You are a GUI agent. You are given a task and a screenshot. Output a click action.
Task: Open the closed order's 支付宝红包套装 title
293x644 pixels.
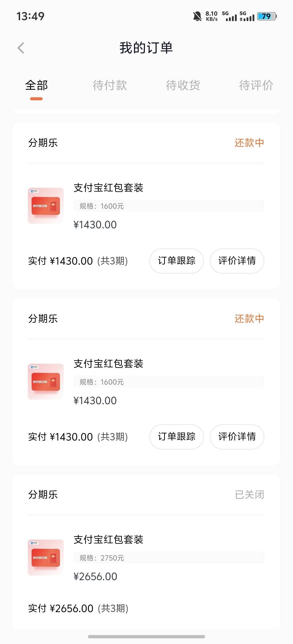pyautogui.click(x=109, y=540)
